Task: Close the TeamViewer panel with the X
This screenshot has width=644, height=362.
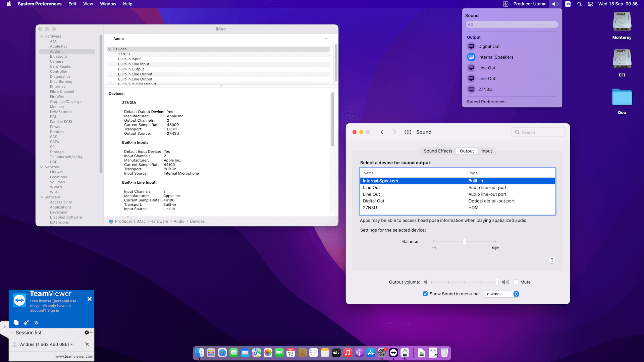Action: coord(90,299)
